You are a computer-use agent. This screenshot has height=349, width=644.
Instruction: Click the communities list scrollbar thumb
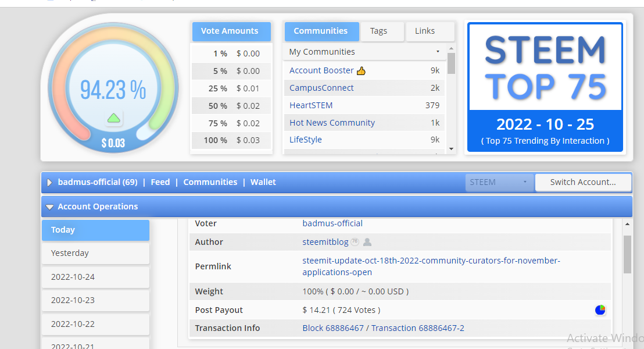pos(452,63)
